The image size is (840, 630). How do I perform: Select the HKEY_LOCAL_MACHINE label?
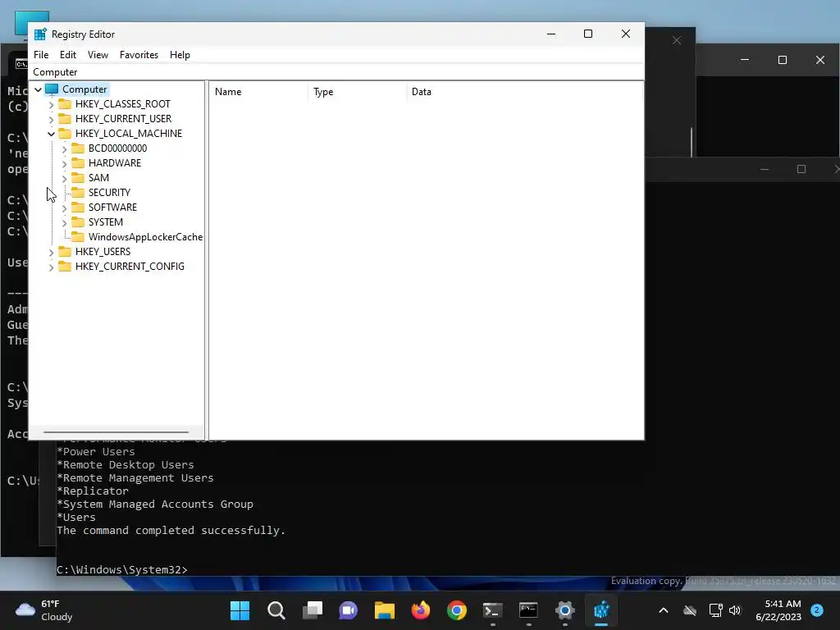point(129,134)
